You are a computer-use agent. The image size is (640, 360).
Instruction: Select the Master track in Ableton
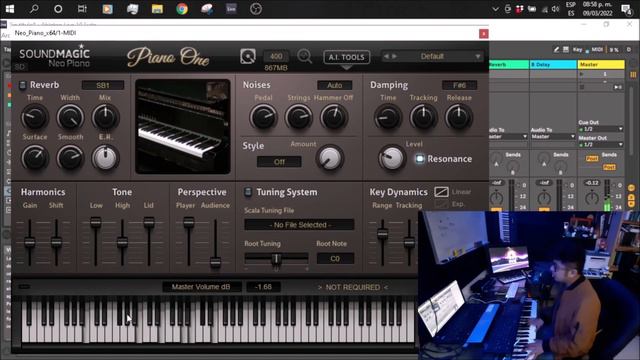coord(601,64)
